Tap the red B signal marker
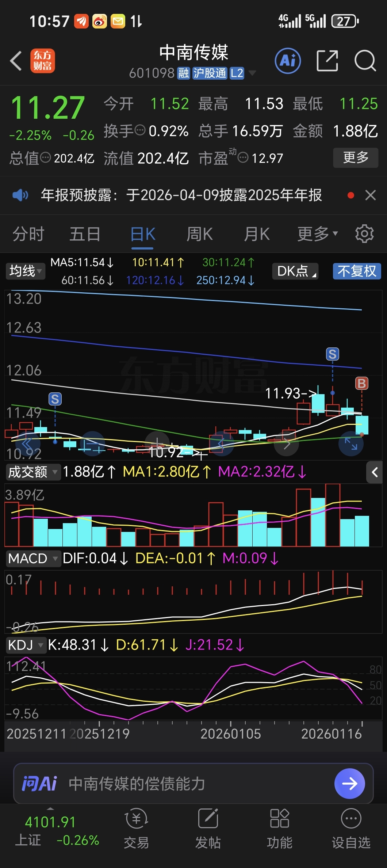 coord(362,383)
